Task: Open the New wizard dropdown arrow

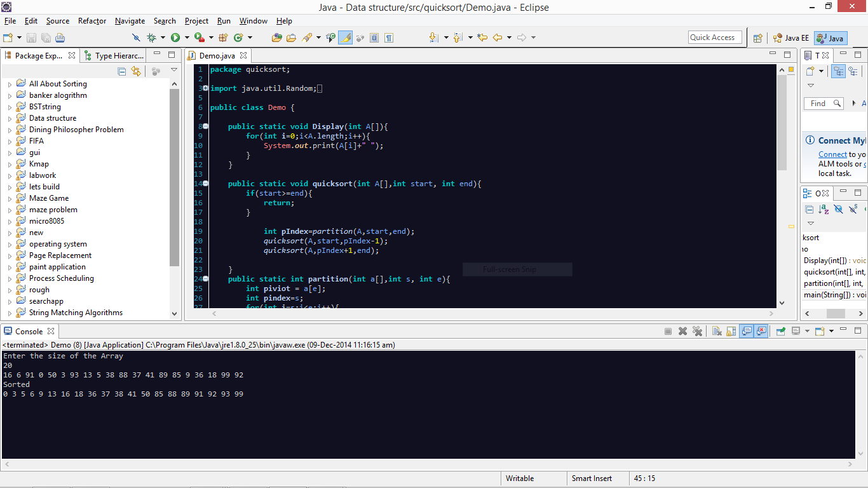Action: click(19, 37)
